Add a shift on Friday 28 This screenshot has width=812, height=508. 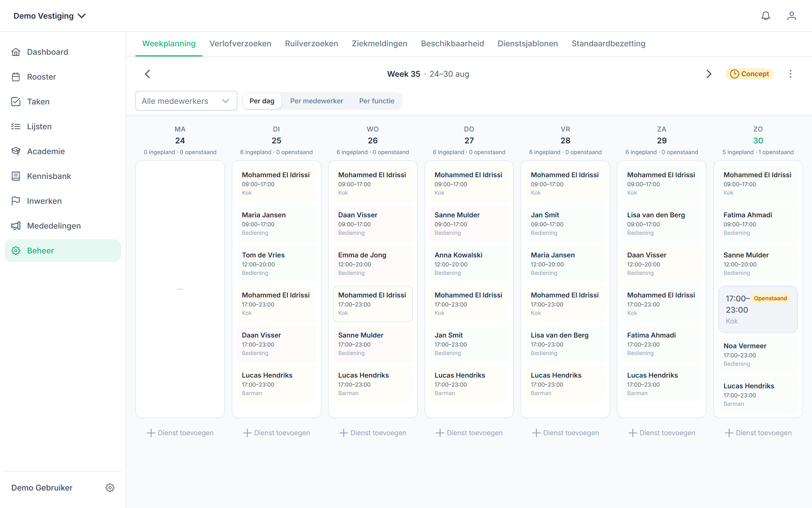point(565,433)
